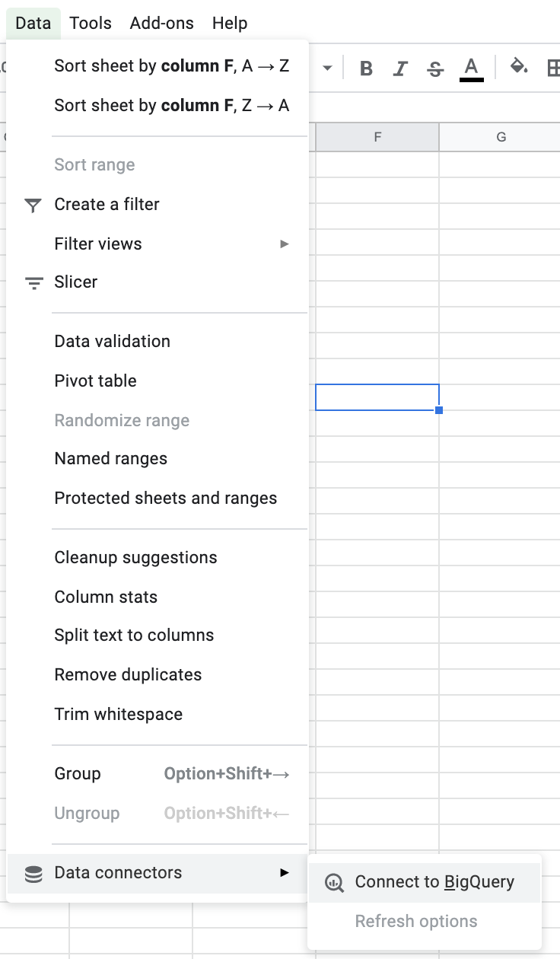
Task: Choose Remove duplicates option
Action: pyautogui.click(x=128, y=674)
